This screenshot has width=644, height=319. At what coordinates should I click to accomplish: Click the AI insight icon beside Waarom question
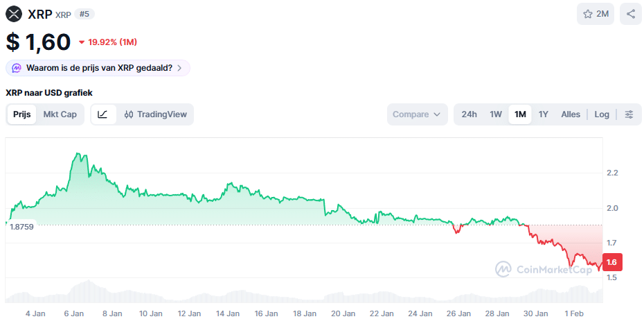point(17,68)
